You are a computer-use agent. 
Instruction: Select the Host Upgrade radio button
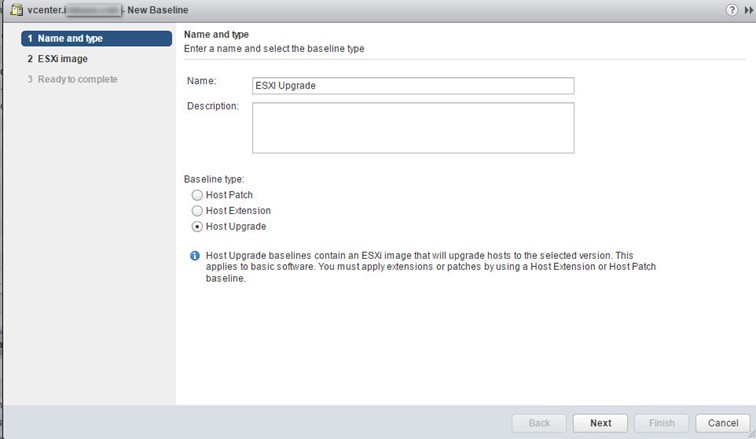tap(197, 226)
